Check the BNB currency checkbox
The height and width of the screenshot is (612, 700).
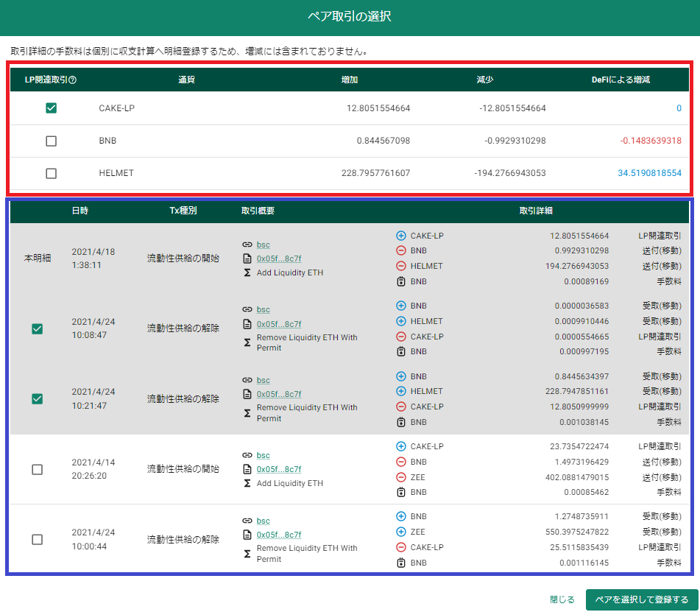[x=52, y=141]
